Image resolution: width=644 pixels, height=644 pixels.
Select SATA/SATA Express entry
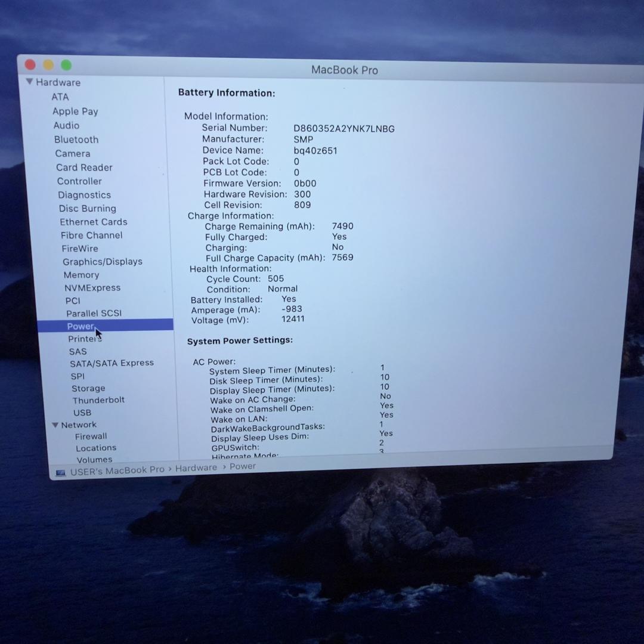pyautogui.click(x=112, y=363)
